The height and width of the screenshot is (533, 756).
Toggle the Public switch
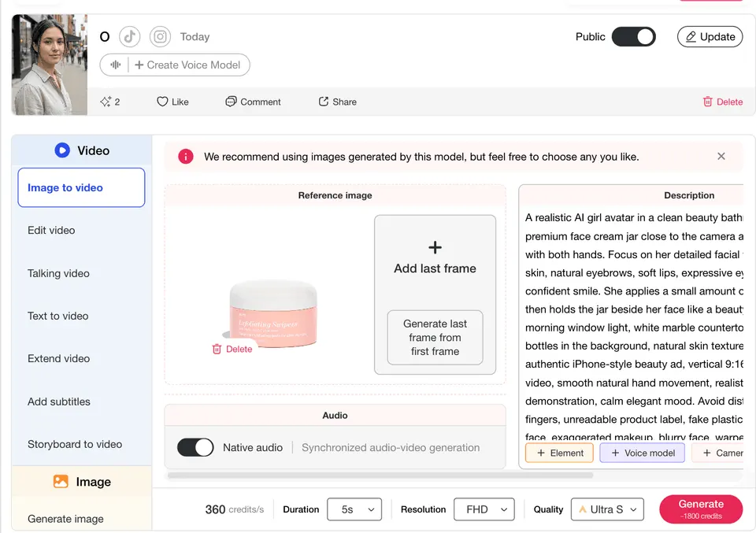633,37
